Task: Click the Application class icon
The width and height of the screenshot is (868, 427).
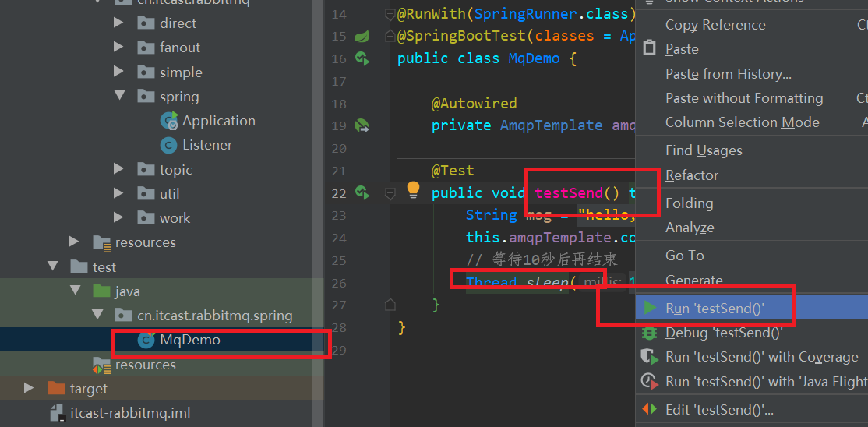Action: click(x=169, y=120)
